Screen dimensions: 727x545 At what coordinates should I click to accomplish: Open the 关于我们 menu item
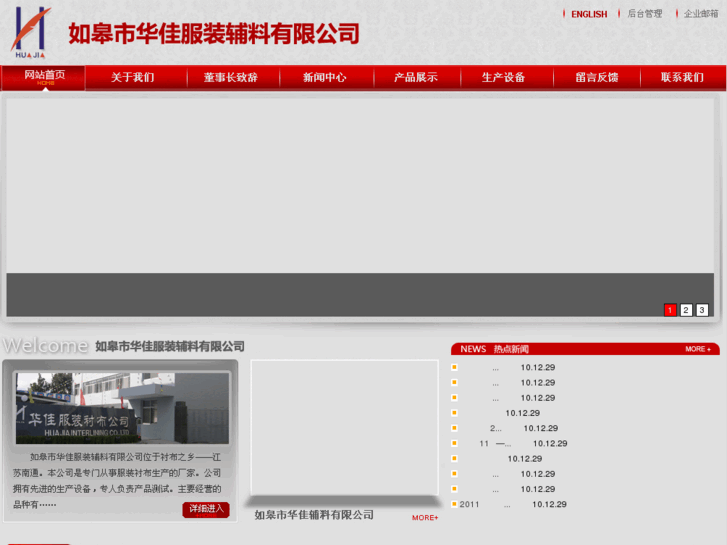tap(133, 77)
